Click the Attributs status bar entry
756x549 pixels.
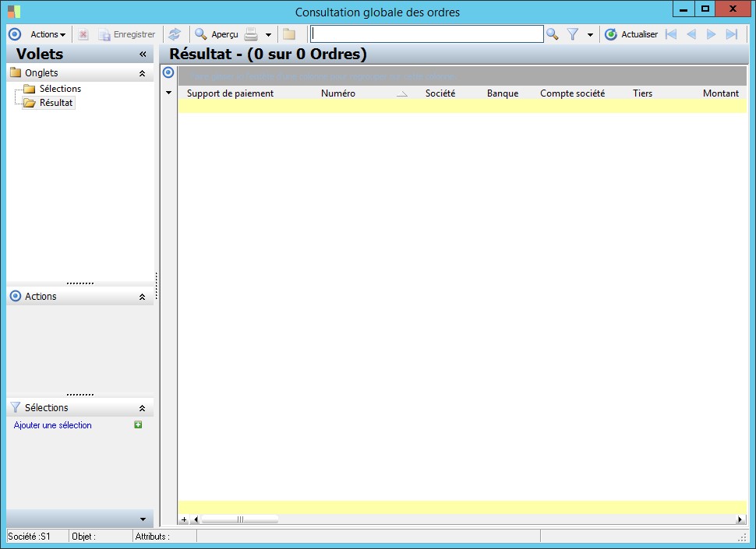tap(164, 536)
